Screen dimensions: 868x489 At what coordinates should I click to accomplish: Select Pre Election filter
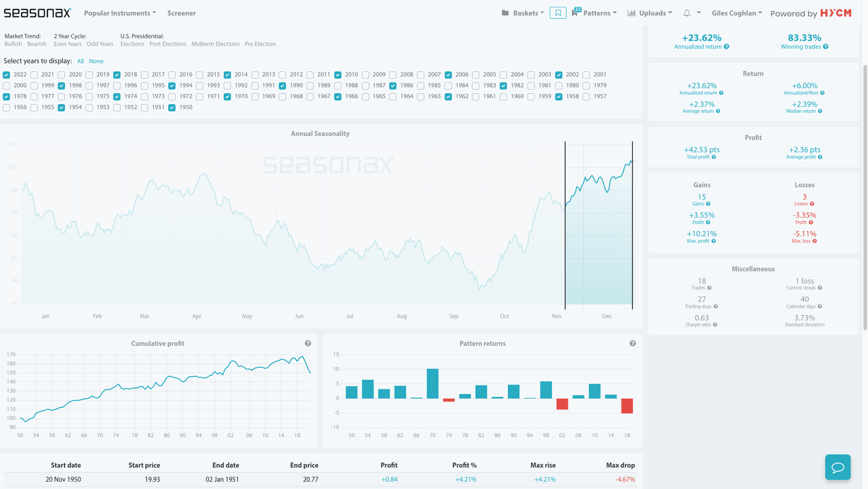point(261,44)
